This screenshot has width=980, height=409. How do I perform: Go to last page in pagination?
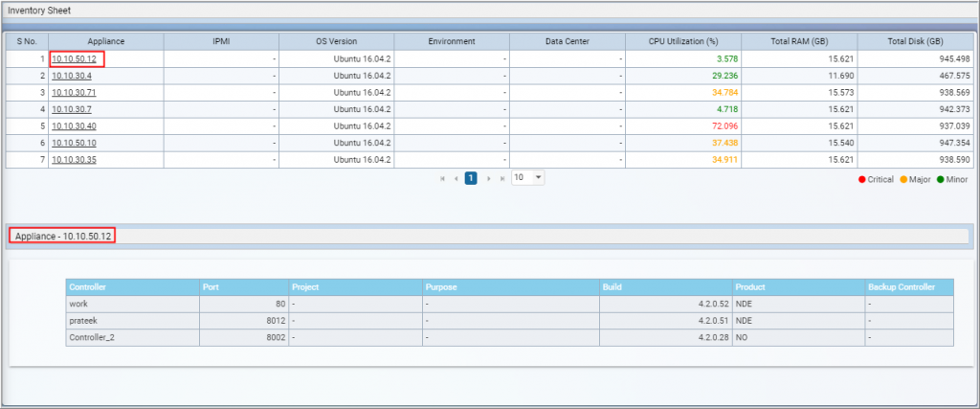click(501, 178)
